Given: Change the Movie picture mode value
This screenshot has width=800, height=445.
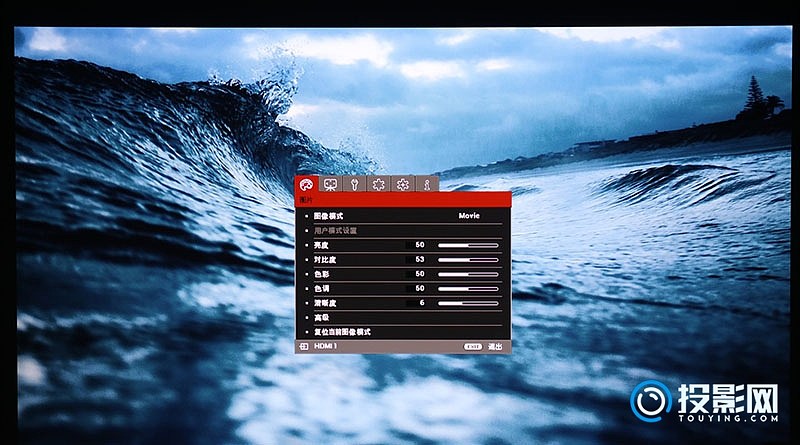Looking at the screenshot, I should pyautogui.click(x=469, y=216).
